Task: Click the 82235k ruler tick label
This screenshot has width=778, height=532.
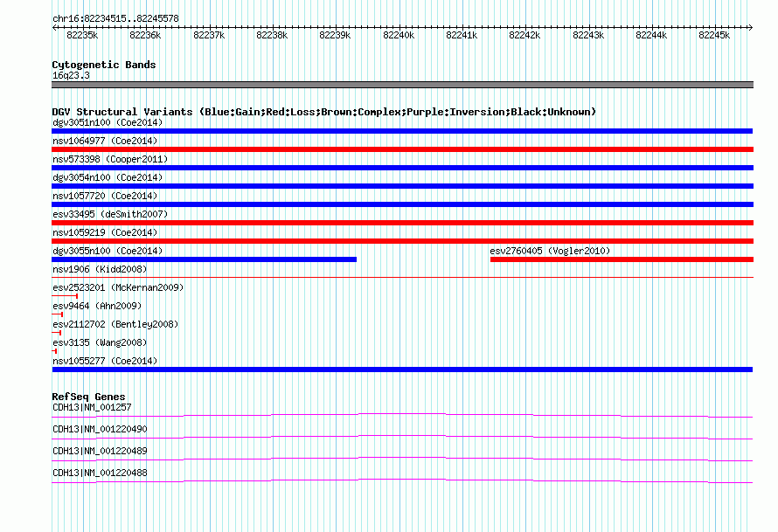Action: tap(82, 35)
